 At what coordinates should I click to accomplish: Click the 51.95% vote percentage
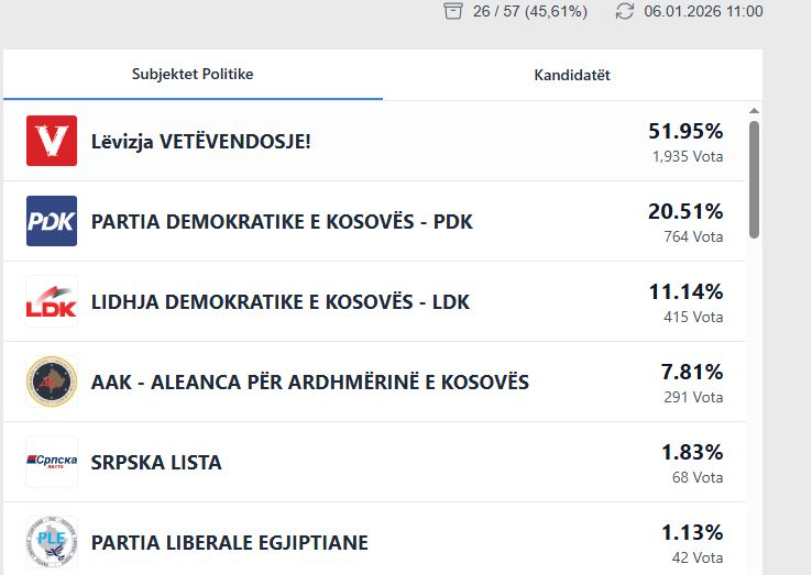coord(685,131)
